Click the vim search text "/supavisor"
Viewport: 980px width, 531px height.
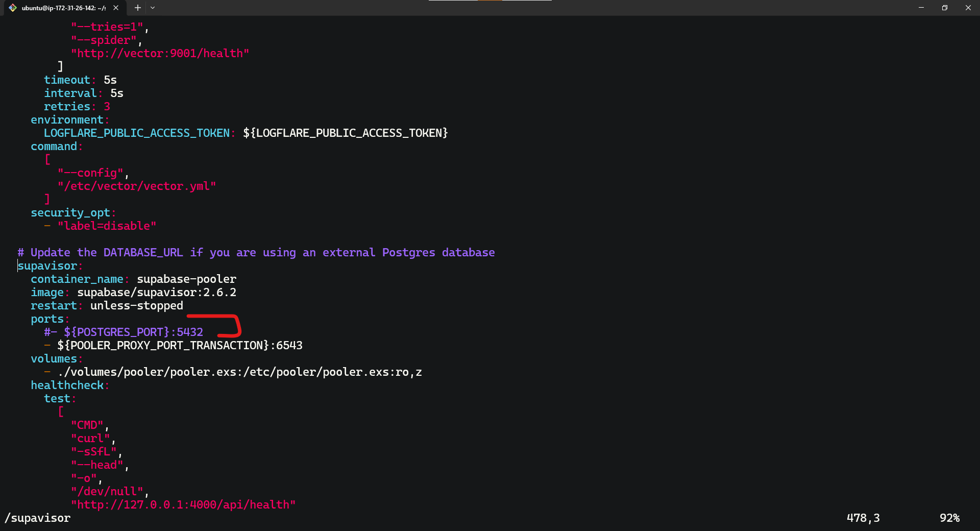click(37, 518)
